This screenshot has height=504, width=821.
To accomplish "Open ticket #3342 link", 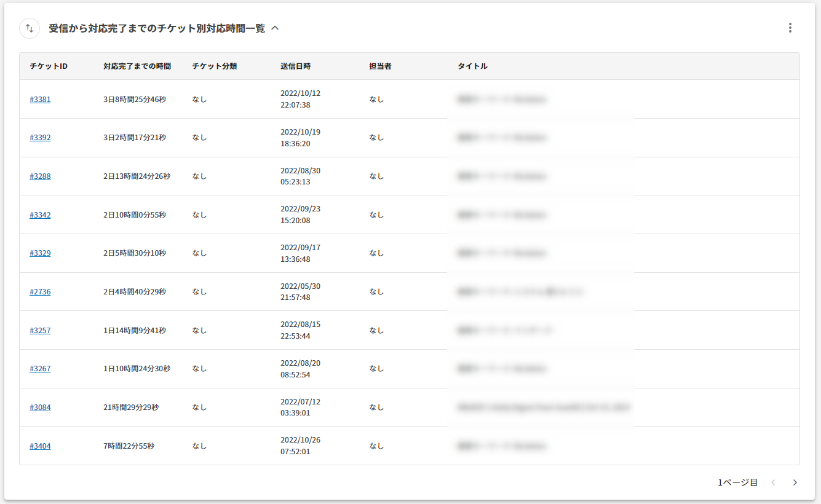I will (40, 215).
